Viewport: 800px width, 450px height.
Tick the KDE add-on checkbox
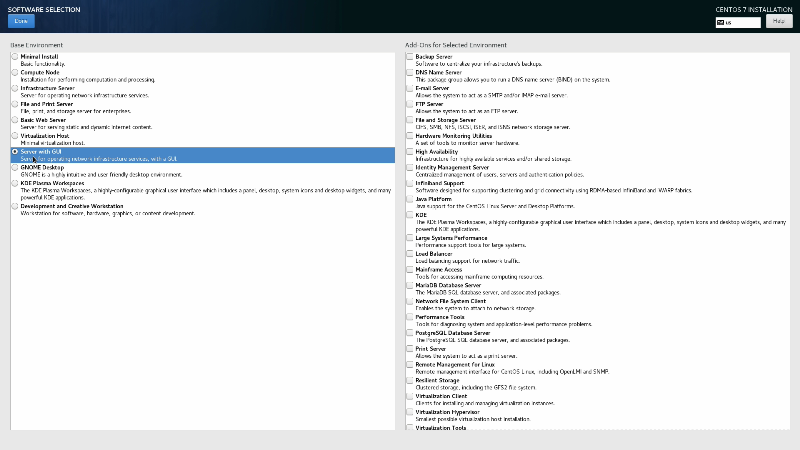(x=410, y=215)
